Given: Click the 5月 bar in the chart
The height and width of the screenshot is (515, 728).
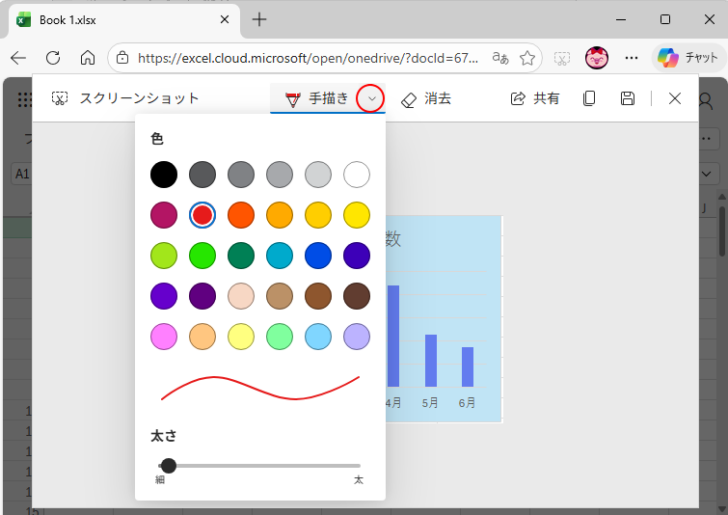Looking at the screenshot, I should pos(431,360).
